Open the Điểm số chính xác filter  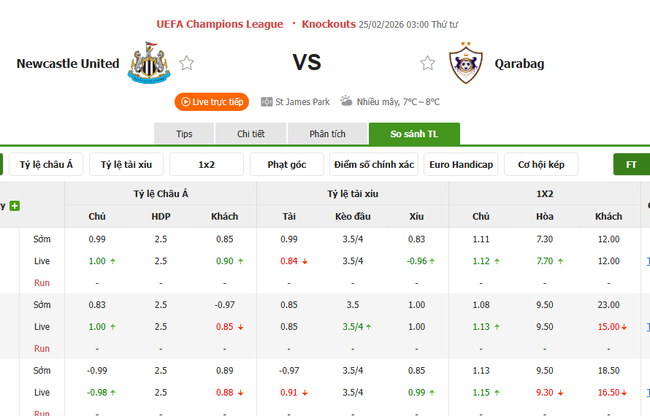tap(374, 164)
